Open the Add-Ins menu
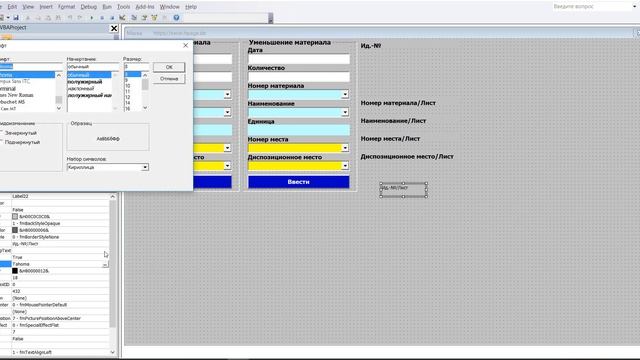 [145, 7]
